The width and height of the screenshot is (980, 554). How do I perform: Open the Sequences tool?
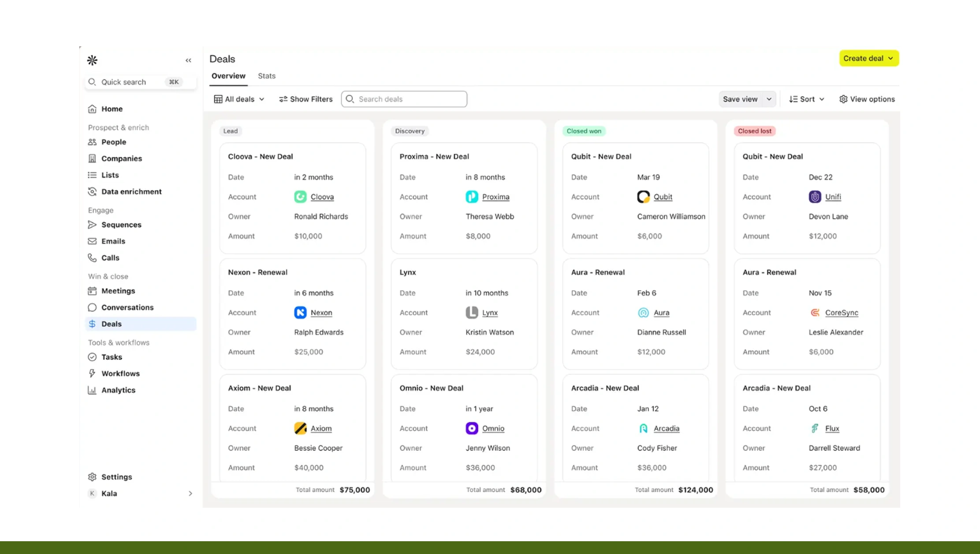(x=121, y=225)
